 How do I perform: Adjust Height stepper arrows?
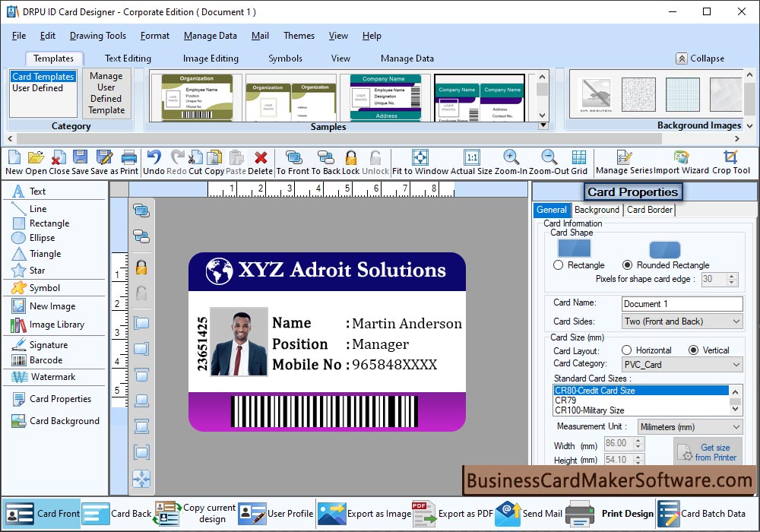point(638,459)
